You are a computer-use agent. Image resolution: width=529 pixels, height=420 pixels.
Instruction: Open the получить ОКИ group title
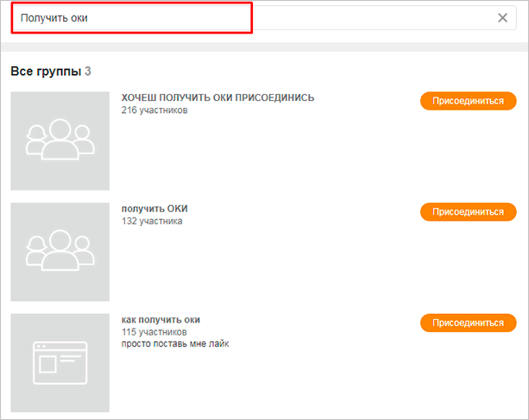click(154, 209)
